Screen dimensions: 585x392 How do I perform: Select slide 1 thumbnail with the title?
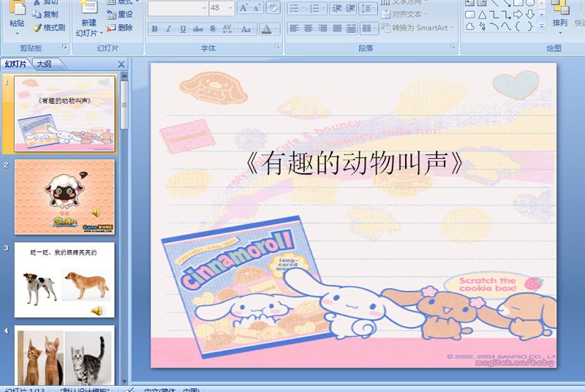[x=64, y=114]
